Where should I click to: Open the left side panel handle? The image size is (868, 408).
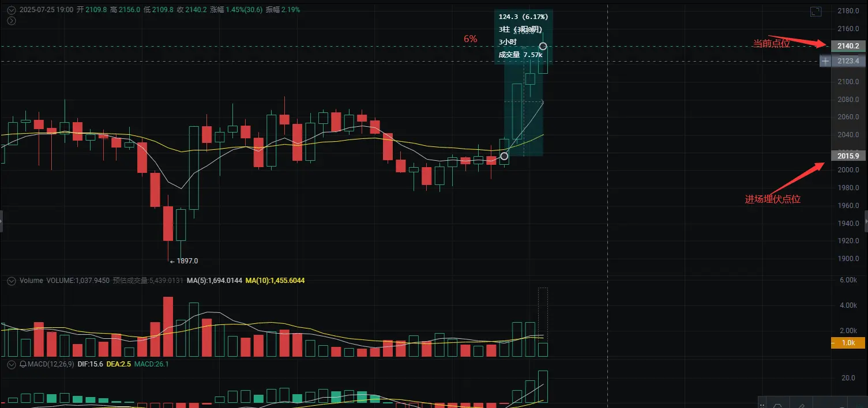[x=2, y=221]
